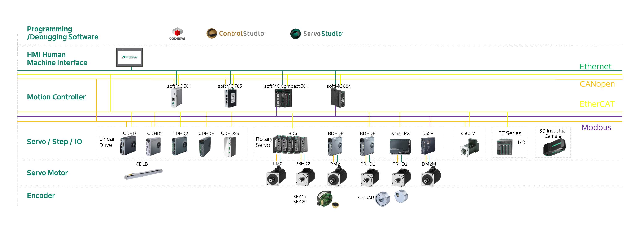
Task: Click the CODESYS logo
Action: click(x=177, y=34)
